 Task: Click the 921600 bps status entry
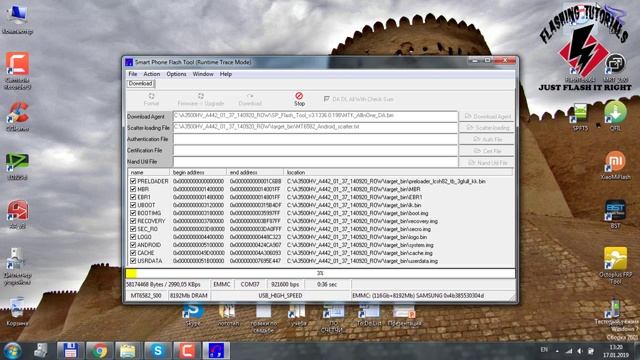(285, 284)
